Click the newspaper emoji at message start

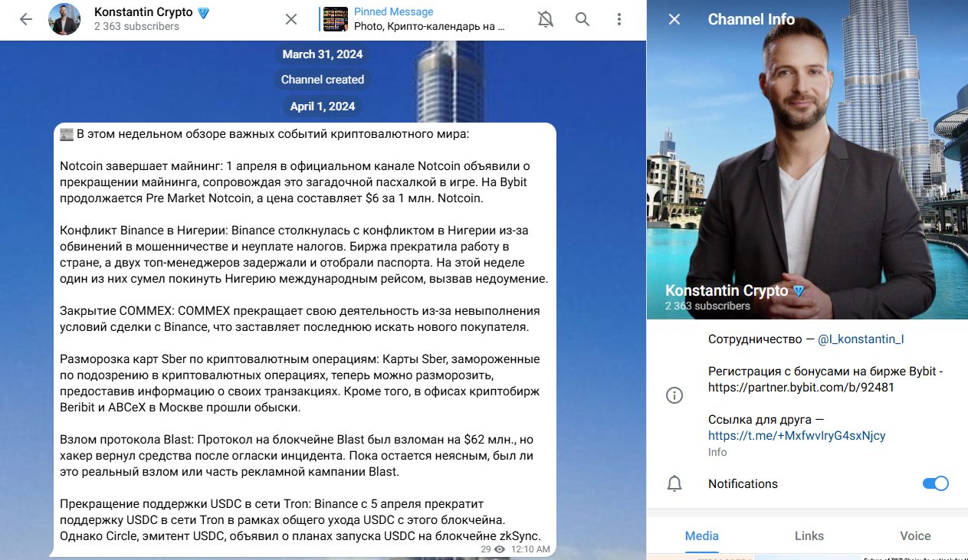(67, 134)
